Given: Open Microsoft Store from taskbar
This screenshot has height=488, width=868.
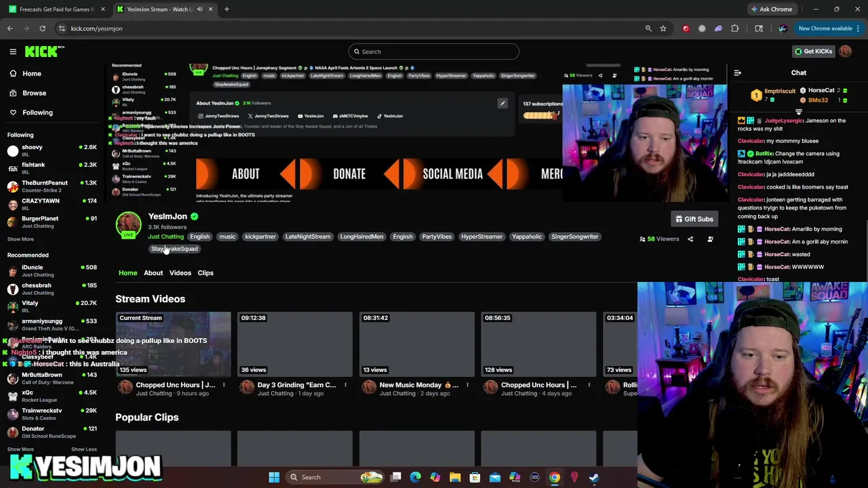Looking at the screenshot, I should [x=475, y=477].
